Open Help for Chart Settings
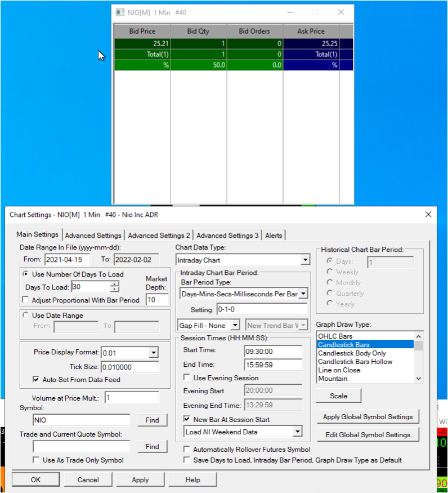This screenshot has width=448, height=493. 193,480
